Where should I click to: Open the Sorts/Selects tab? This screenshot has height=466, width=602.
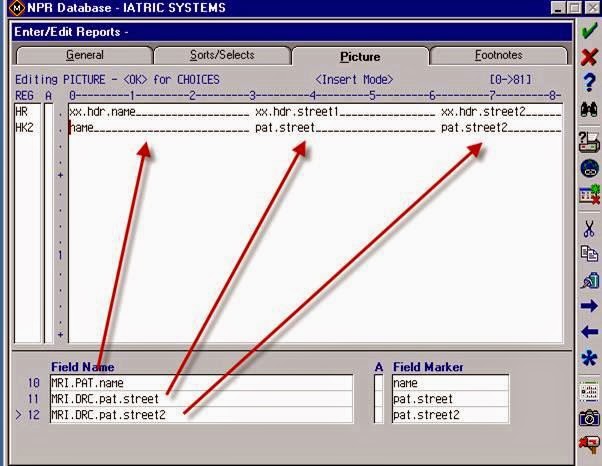click(222, 55)
